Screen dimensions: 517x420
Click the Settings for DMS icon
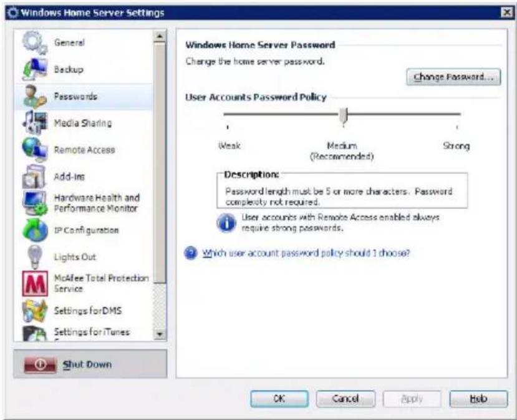(35, 310)
